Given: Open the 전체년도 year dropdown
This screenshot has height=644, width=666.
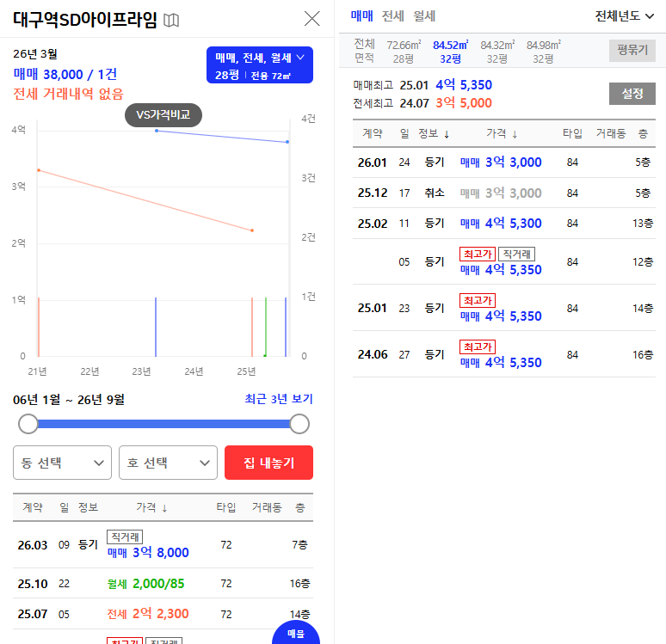Looking at the screenshot, I should pos(624,16).
